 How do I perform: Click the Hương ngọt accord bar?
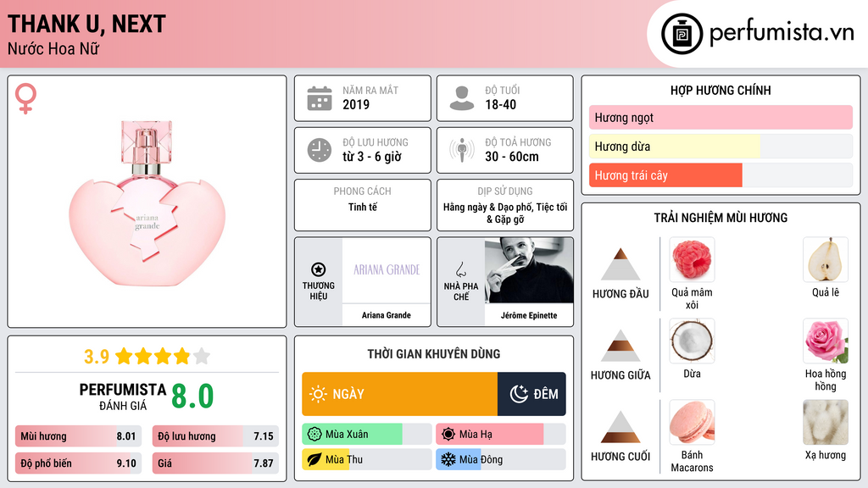tap(720, 118)
